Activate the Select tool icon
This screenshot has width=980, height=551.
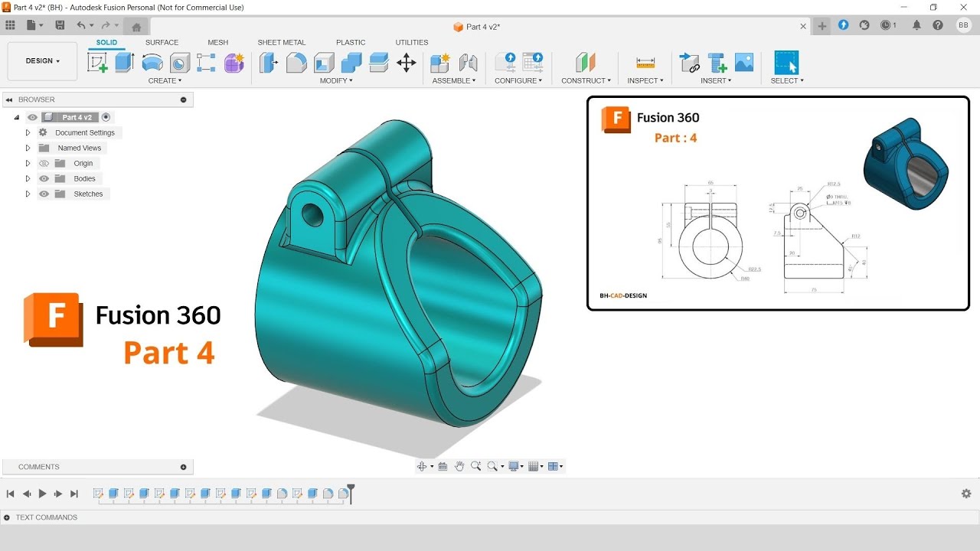(x=786, y=63)
